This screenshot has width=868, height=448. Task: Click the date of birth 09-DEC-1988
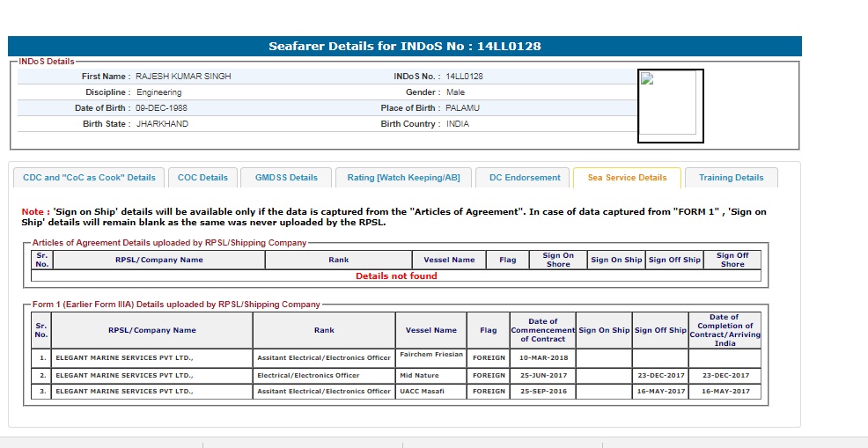tap(161, 108)
